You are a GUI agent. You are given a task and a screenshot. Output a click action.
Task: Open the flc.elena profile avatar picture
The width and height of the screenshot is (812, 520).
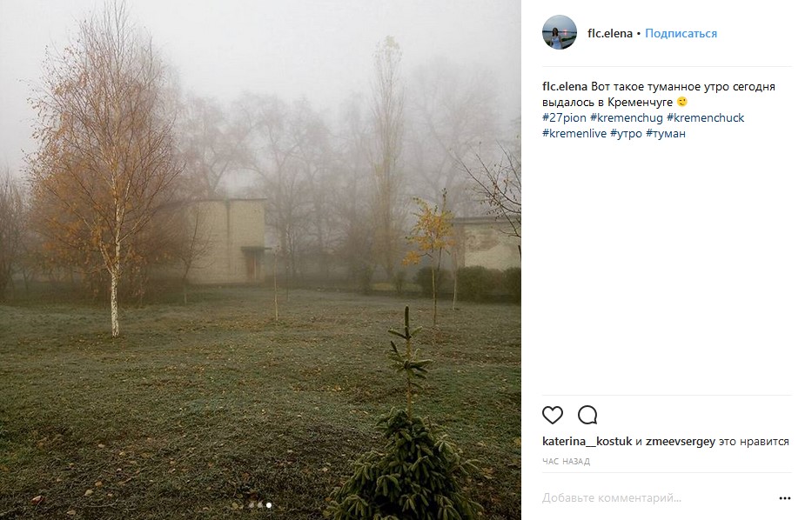point(560,32)
